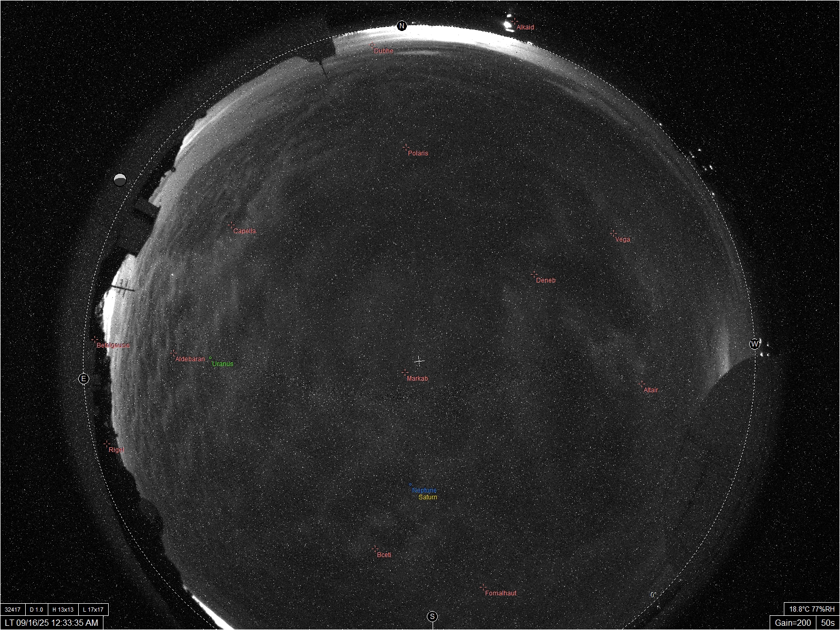Click the 32417 frame counter box

click(13, 610)
